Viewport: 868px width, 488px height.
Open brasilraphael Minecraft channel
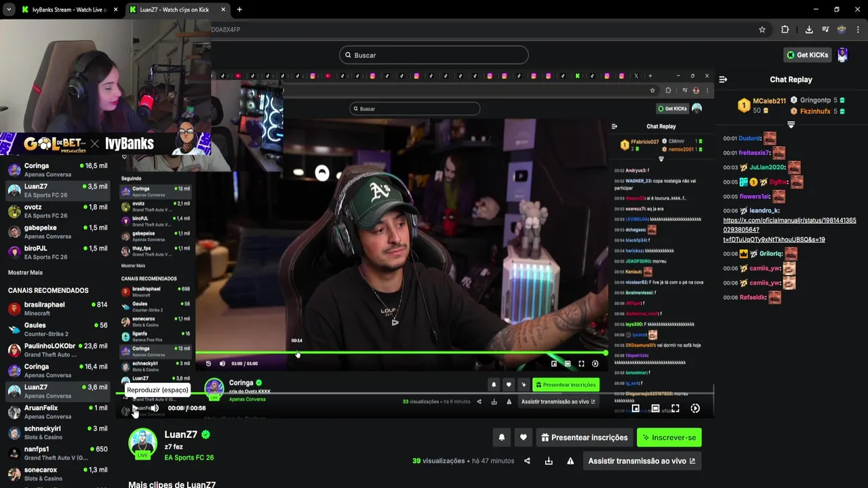coord(58,308)
